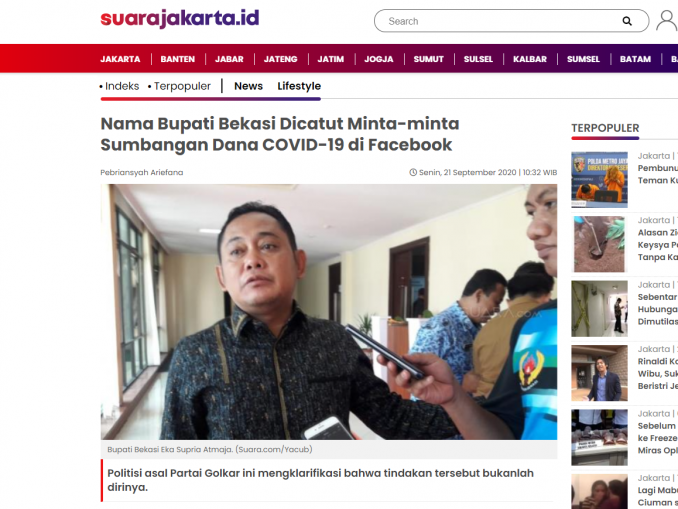Open the SULSEL region page
Image resolution: width=678 pixels, height=509 pixels.
coord(478,59)
